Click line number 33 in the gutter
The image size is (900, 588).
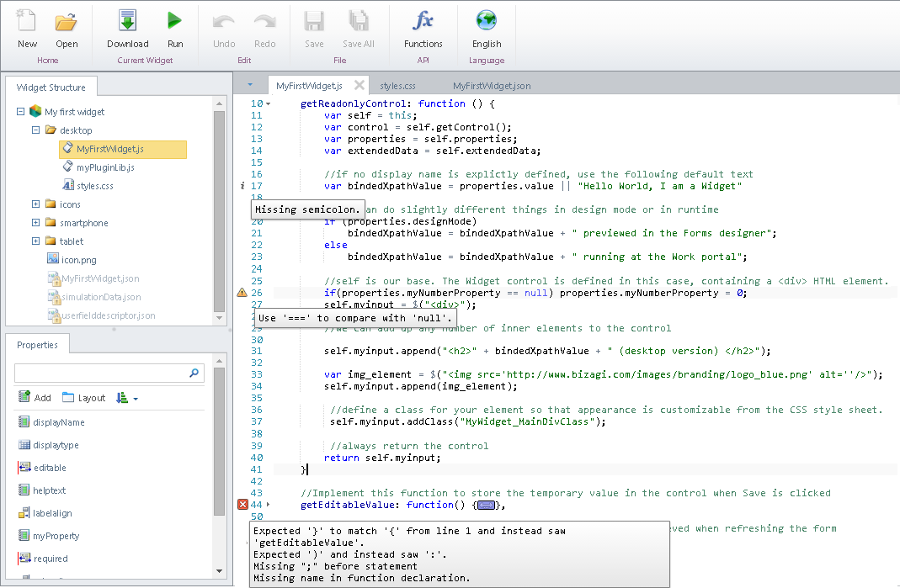[x=257, y=374]
